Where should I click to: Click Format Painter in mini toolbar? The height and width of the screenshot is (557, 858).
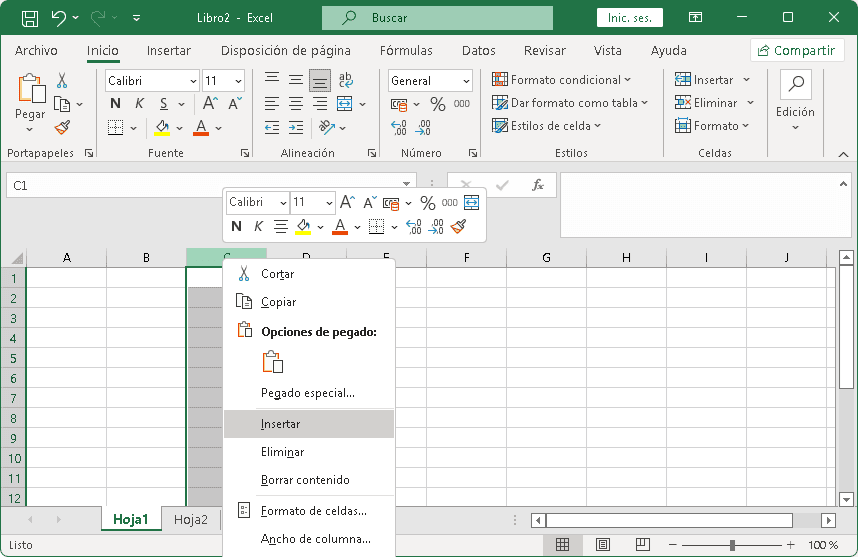tap(459, 226)
